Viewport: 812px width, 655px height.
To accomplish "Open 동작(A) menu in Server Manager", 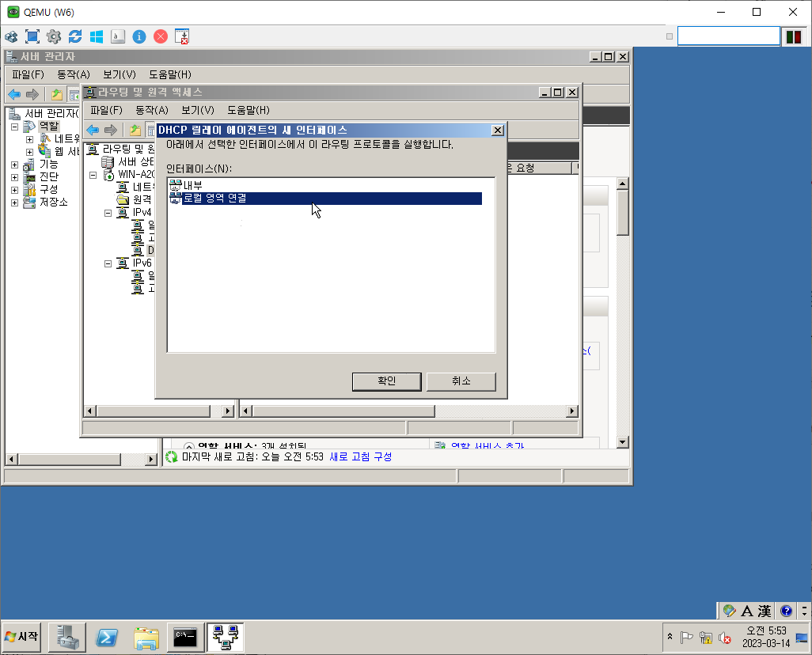I will [x=73, y=74].
